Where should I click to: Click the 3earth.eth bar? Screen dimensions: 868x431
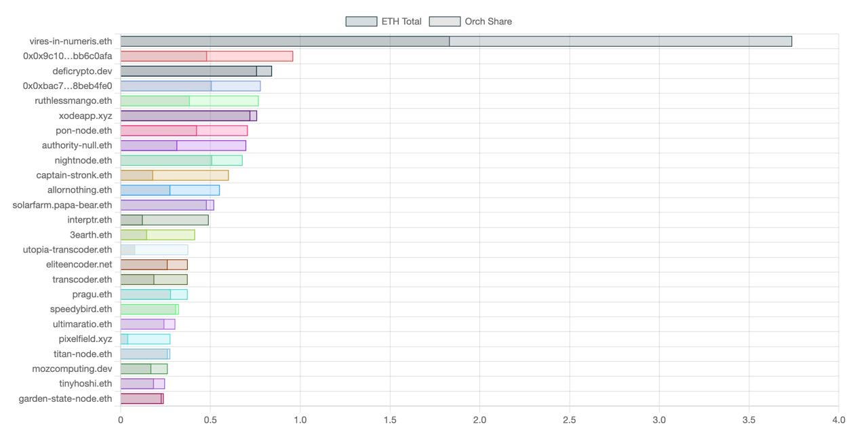pyautogui.click(x=157, y=235)
